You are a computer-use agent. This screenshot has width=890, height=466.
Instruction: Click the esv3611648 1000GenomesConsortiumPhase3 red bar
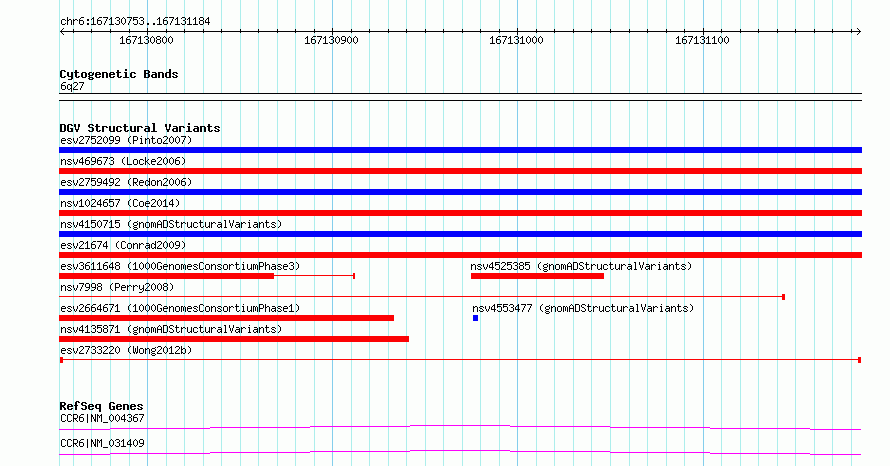(x=167, y=276)
